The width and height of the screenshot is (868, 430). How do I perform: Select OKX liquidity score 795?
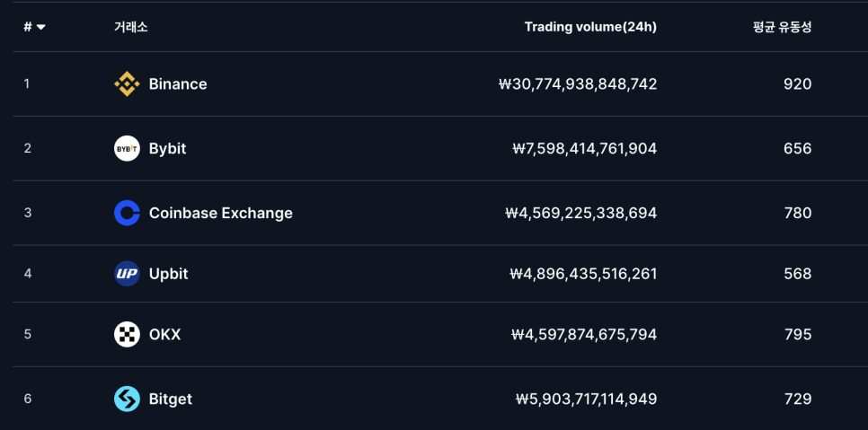[x=798, y=334]
